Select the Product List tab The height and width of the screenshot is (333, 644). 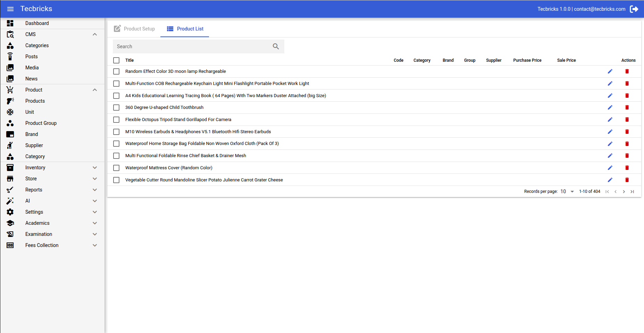point(185,29)
